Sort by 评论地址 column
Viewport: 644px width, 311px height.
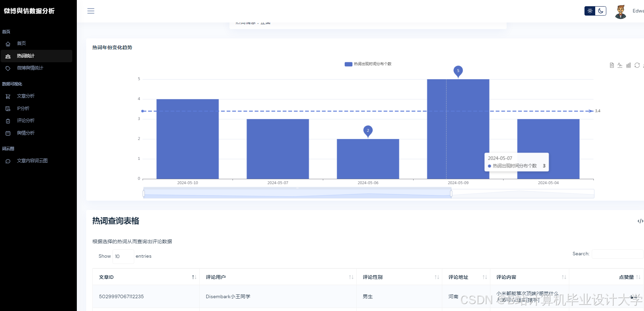[x=466, y=277]
